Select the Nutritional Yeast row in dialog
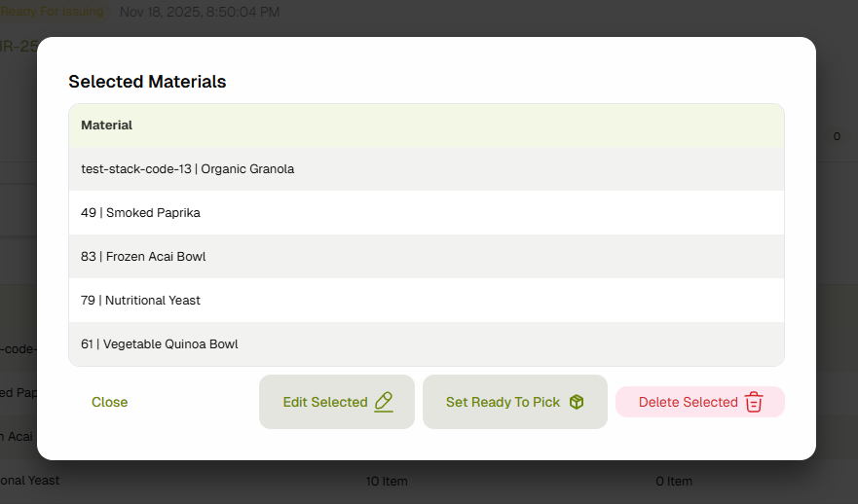Viewport: 858px width, 504px height. pyautogui.click(x=141, y=301)
